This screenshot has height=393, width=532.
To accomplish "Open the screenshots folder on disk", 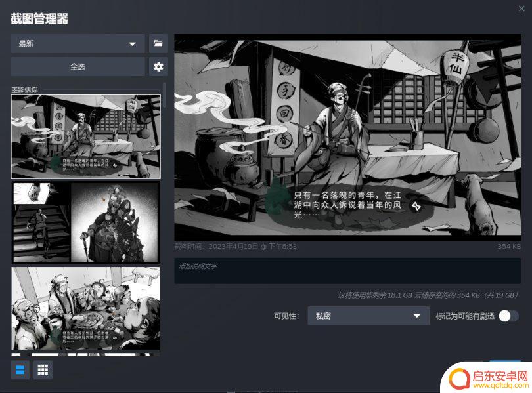I will click(x=158, y=43).
